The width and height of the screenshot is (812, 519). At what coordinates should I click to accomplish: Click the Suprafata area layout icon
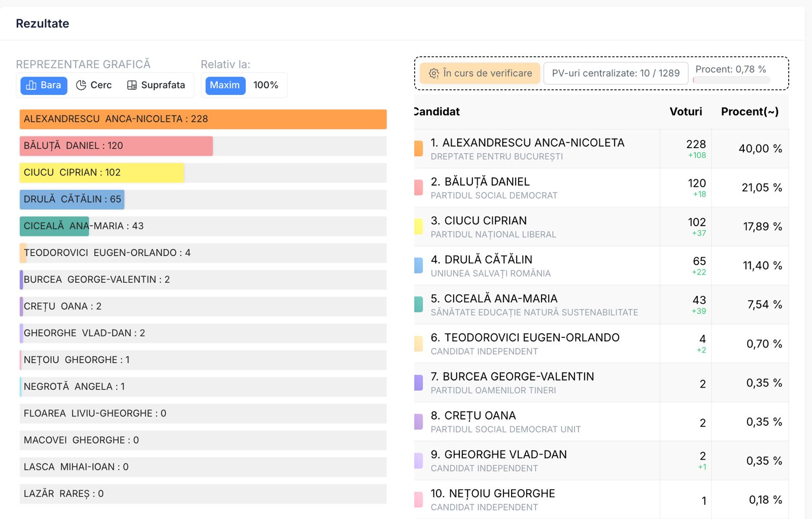click(132, 85)
